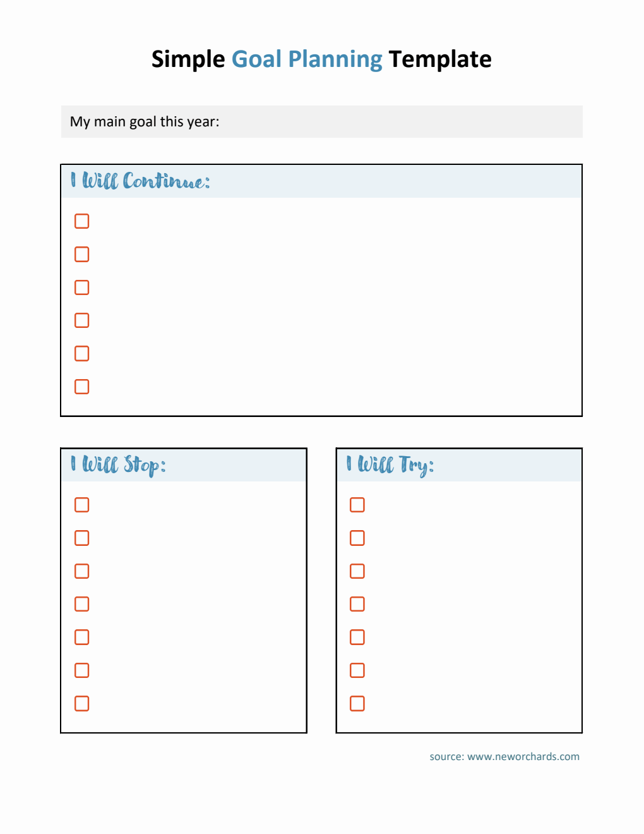Select the I Will Continue heading
This screenshot has width=644, height=834.
(140, 181)
